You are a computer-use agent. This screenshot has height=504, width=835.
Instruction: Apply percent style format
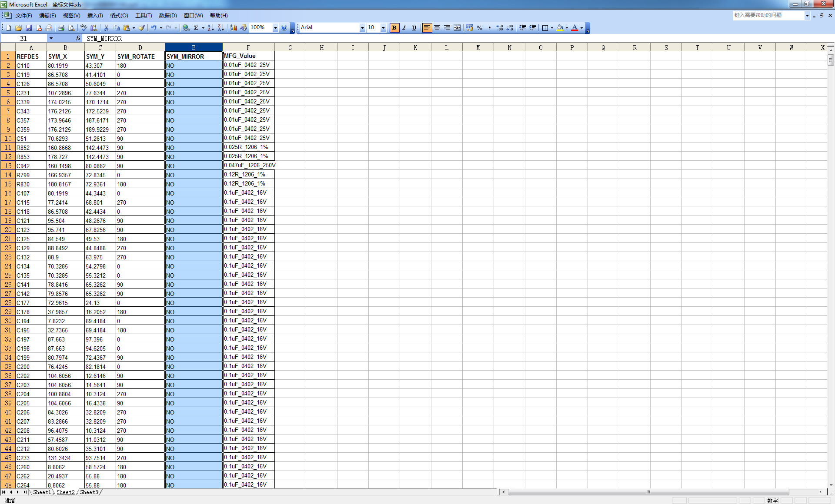(x=479, y=28)
